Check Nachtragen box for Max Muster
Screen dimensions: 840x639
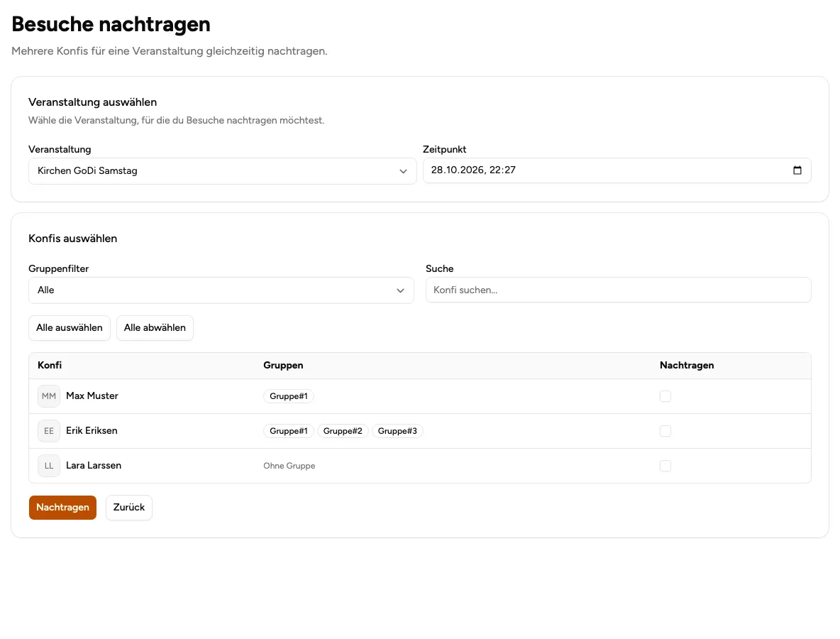(x=665, y=396)
